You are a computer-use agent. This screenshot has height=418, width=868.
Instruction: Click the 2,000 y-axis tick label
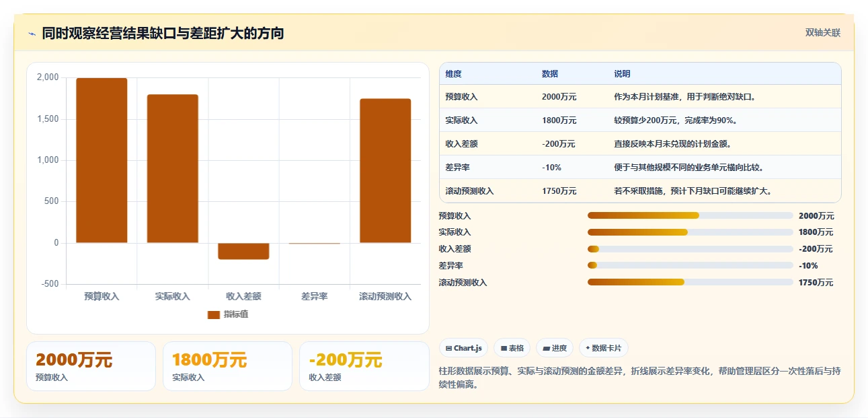tap(48, 77)
